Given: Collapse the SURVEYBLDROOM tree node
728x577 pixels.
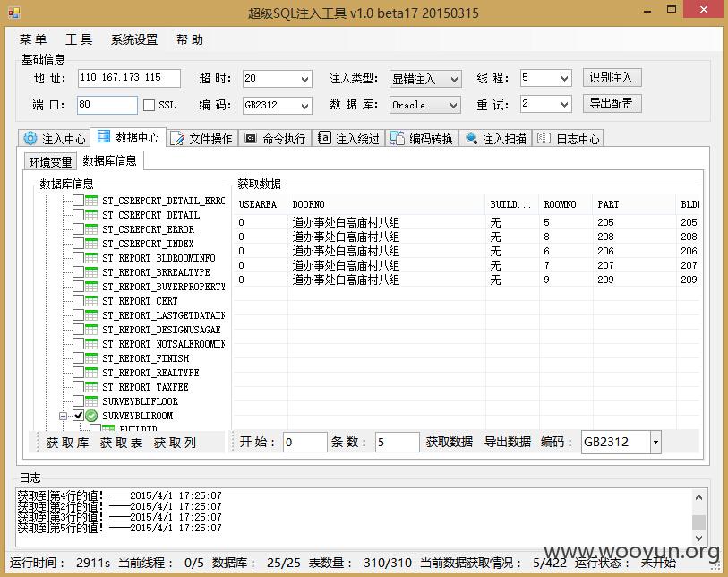Looking at the screenshot, I should pos(64,416).
